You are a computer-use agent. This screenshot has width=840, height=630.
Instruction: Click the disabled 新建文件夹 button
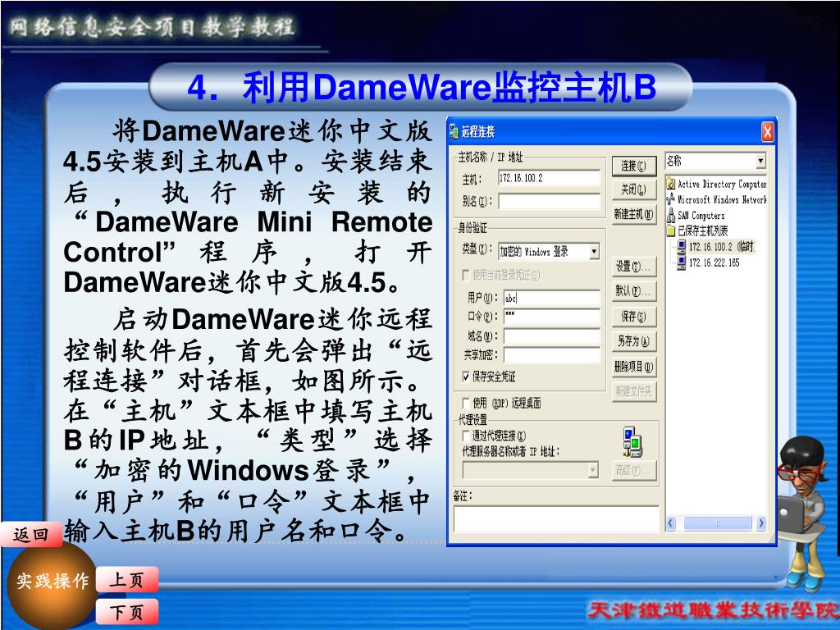tap(634, 391)
